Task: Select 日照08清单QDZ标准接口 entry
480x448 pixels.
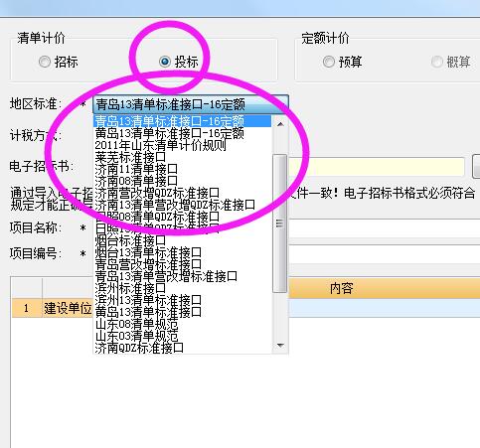Action: coord(182,217)
